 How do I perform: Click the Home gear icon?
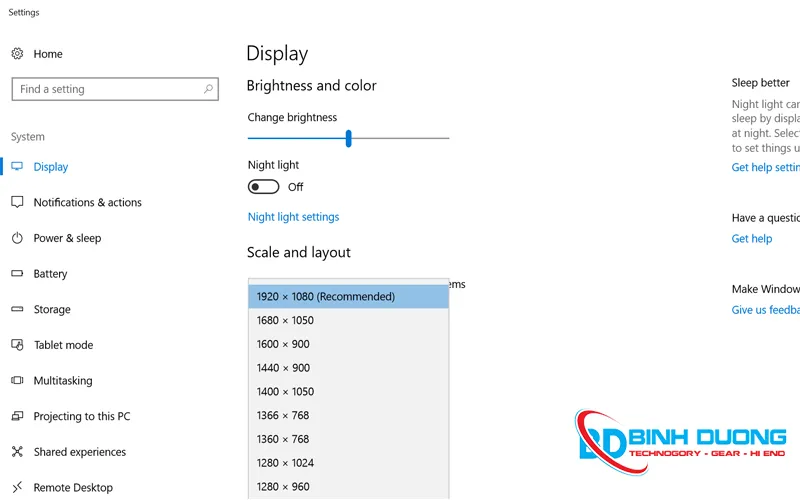[x=17, y=54]
